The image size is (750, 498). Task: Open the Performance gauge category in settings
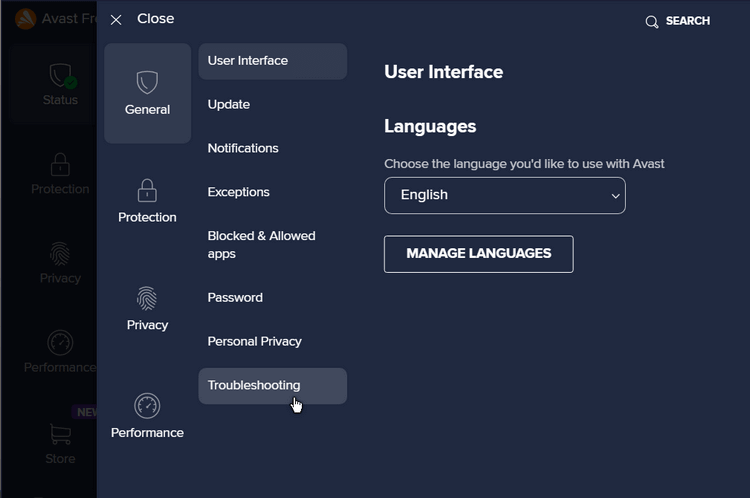(147, 416)
